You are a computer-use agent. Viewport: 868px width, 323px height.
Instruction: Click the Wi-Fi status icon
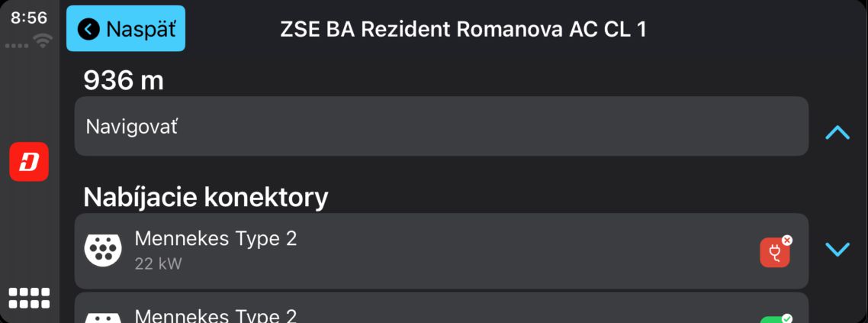click(43, 40)
